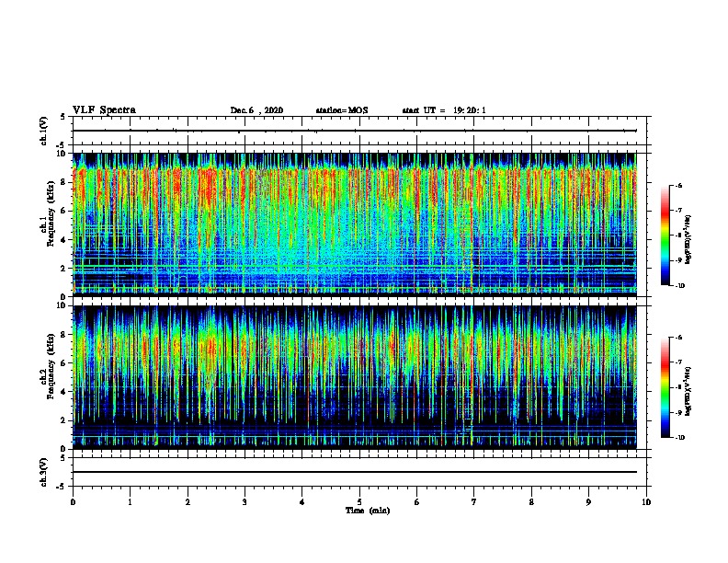The width and height of the screenshot is (728, 563).
Task: Select the lower colorbar's log(PSD) units label
Action: tap(688, 391)
